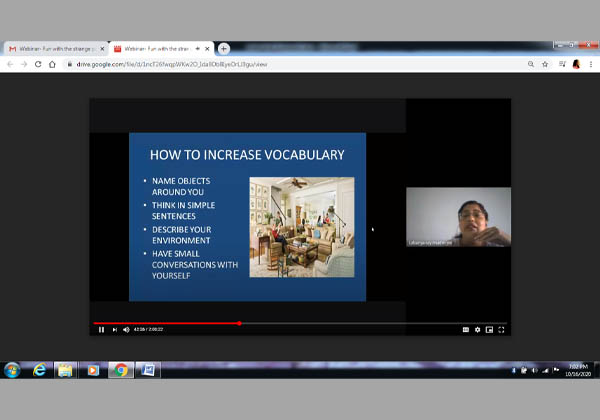The image size is (600, 420).
Task: Toggle miniplayer mode in the video player
Action: click(x=490, y=329)
